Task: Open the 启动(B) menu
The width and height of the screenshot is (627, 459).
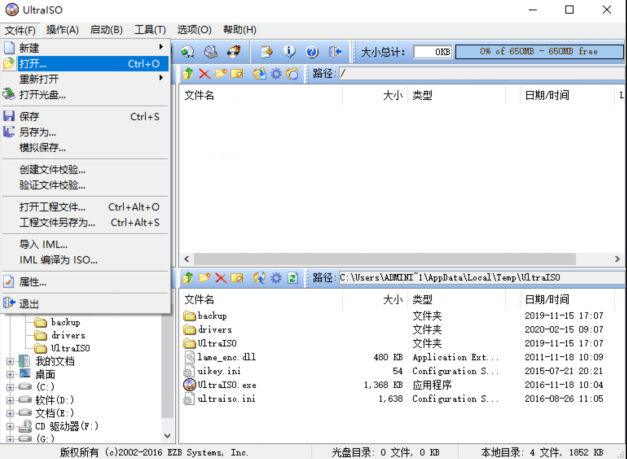Action: 106,30
